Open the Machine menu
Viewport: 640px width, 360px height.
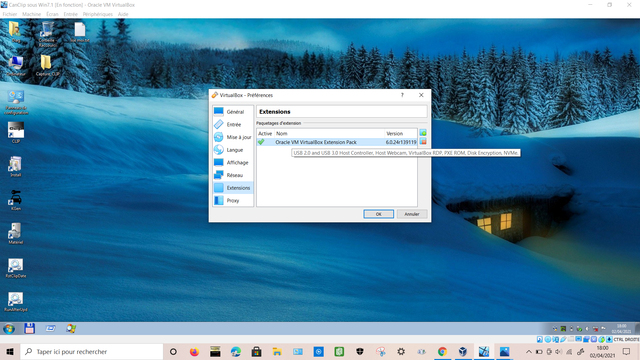coord(31,14)
